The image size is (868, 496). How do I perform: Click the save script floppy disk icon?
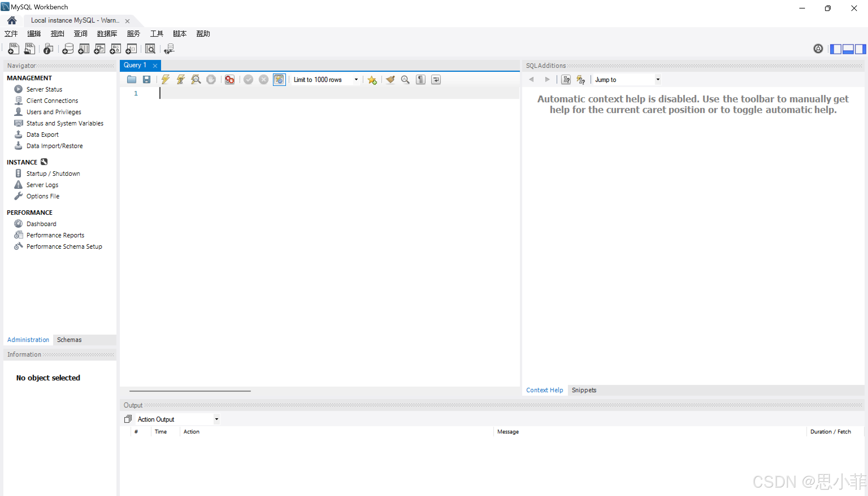[146, 79]
